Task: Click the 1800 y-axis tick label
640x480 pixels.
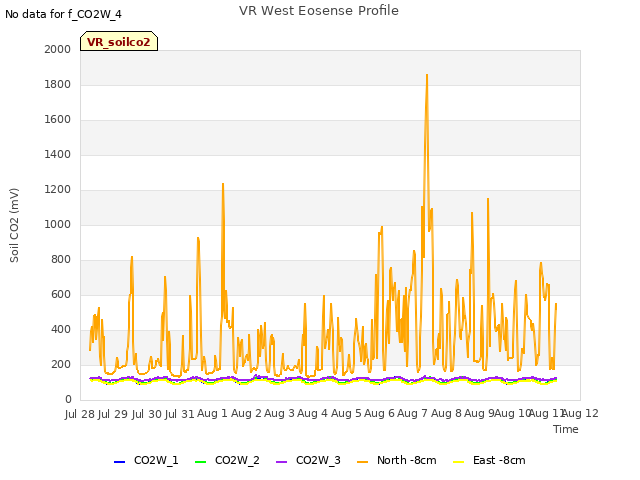Action: point(58,84)
